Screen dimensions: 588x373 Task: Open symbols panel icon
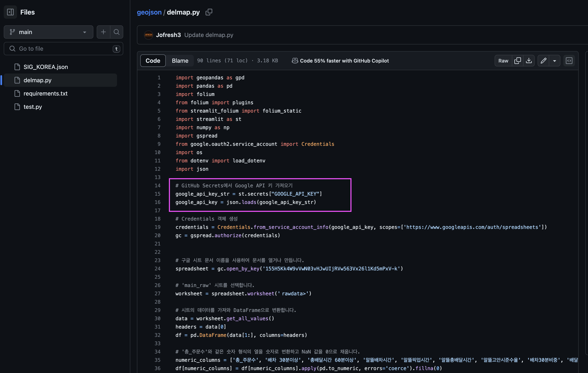click(569, 61)
